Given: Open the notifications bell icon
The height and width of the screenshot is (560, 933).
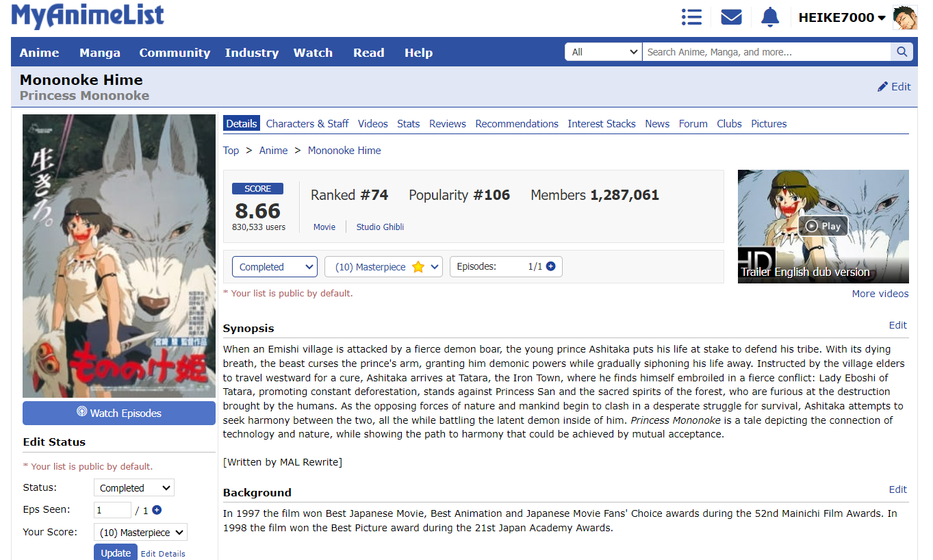Looking at the screenshot, I should pyautogui.click(x=770, y=17).
